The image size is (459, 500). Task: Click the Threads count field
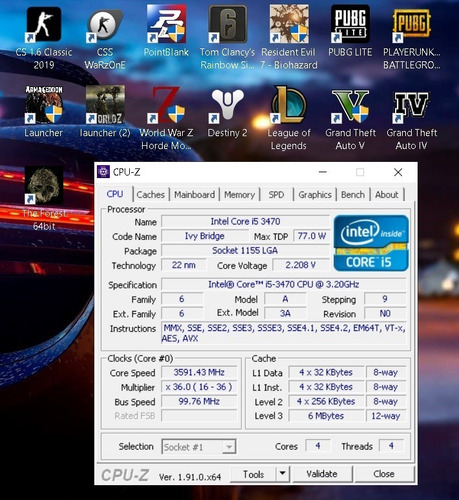pyautogui.click(x=391, y=446)
